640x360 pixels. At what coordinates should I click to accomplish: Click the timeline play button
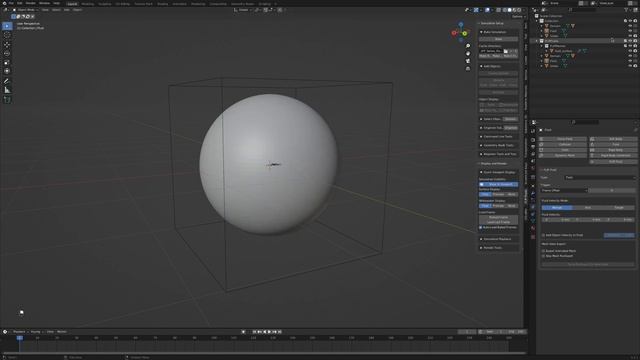[x=269, y=332]
